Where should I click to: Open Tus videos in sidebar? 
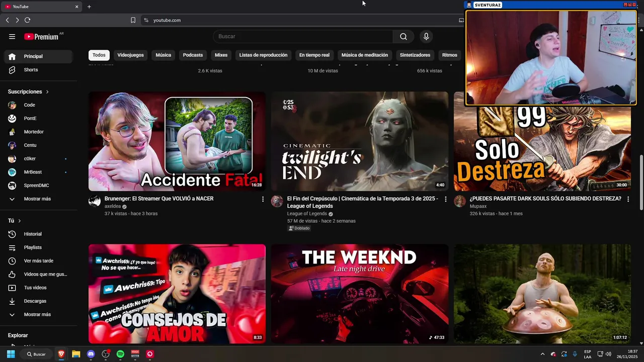pyautogui.click(x=39, y=288)
